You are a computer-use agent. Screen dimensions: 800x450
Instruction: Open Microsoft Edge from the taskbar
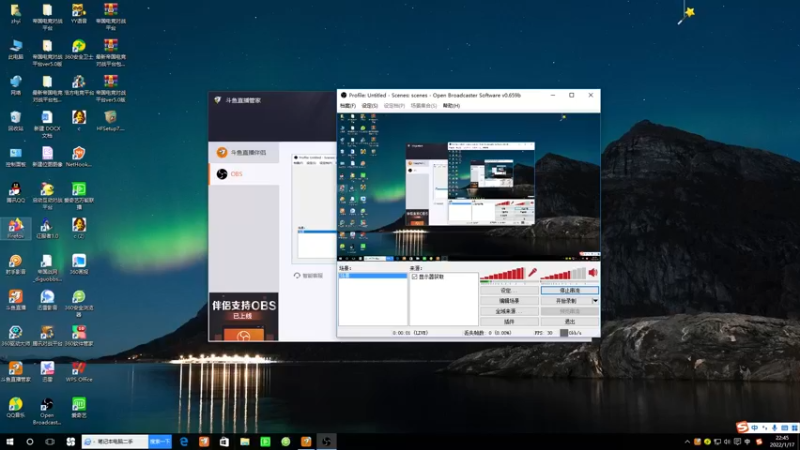tap(184, 442)
